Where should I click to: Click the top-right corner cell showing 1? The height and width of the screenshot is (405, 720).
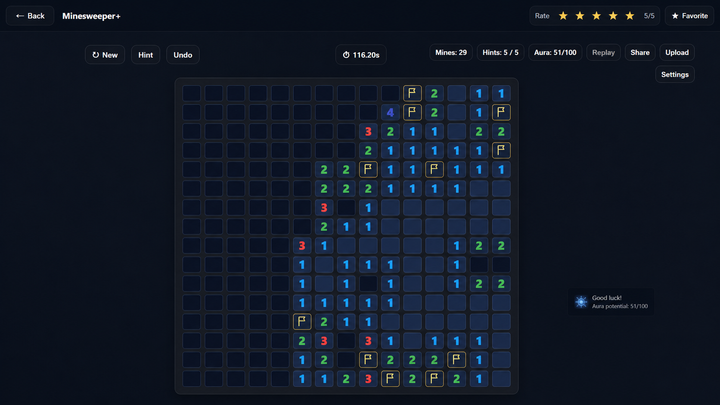tap(501, 93)
